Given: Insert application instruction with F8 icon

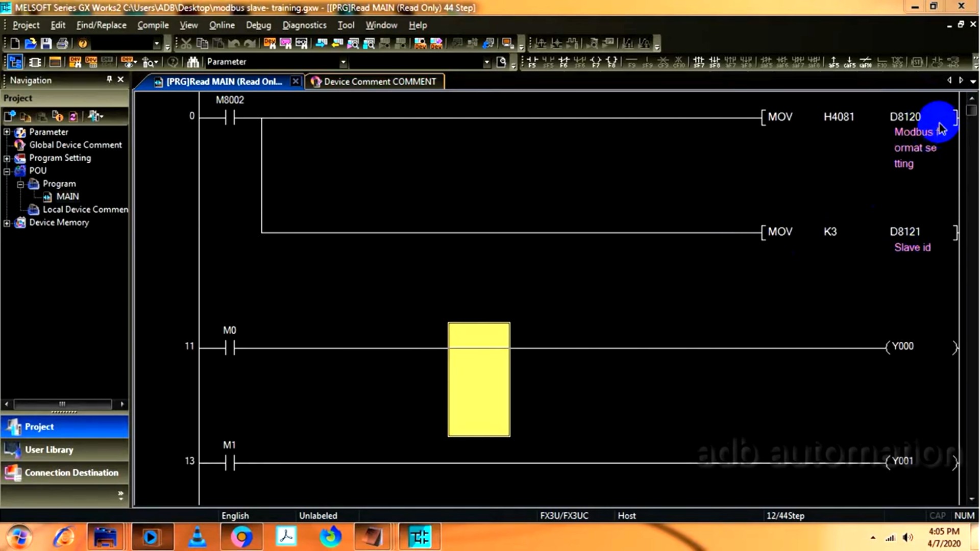Looking at the screenshot, I should pos(611,62).
